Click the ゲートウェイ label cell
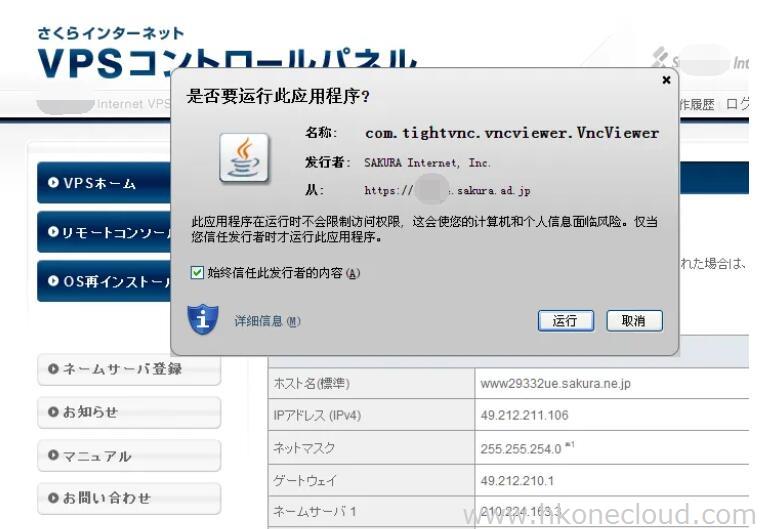 (371, 480)
